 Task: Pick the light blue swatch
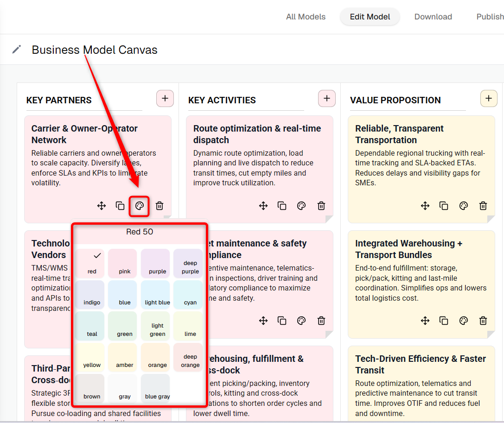158,295
